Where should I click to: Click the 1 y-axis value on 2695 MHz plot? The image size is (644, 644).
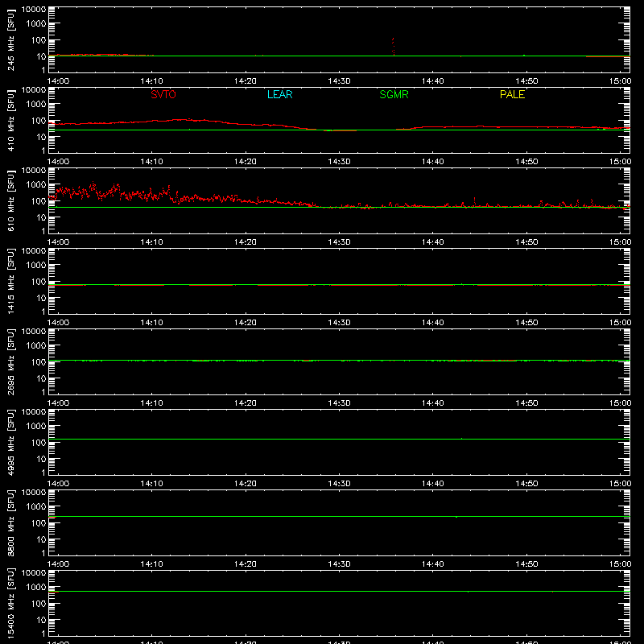[43, 392]
